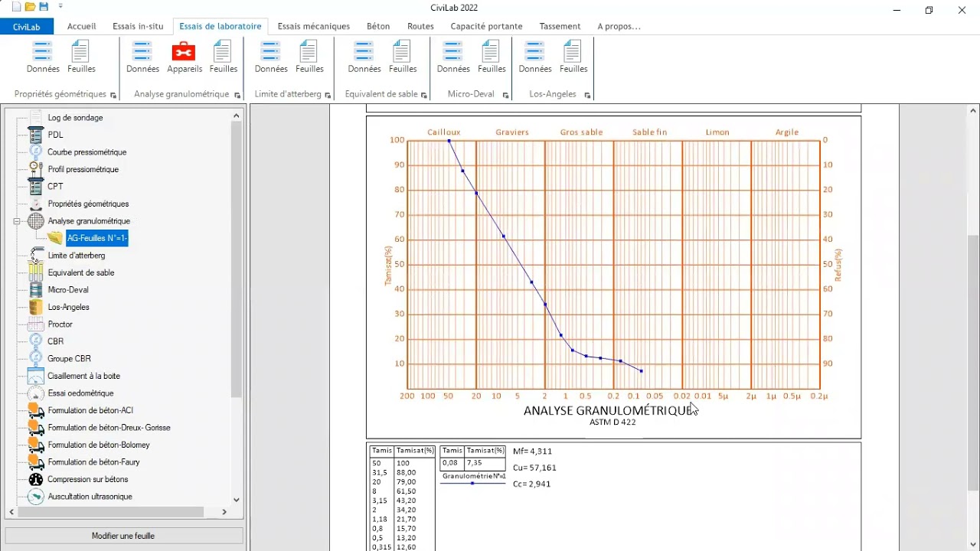
Task: Open Appareils in Analyse granulométrique group
Action: 185,57
